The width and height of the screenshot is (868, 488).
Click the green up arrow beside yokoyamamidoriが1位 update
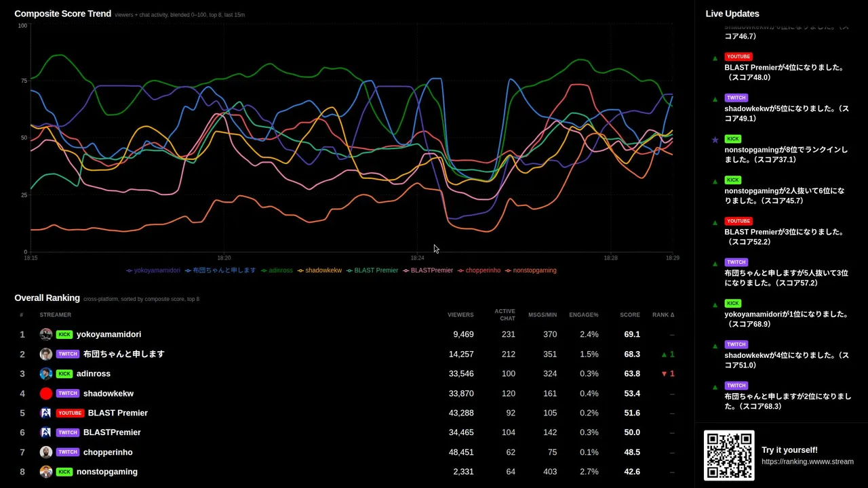[715, 304]
